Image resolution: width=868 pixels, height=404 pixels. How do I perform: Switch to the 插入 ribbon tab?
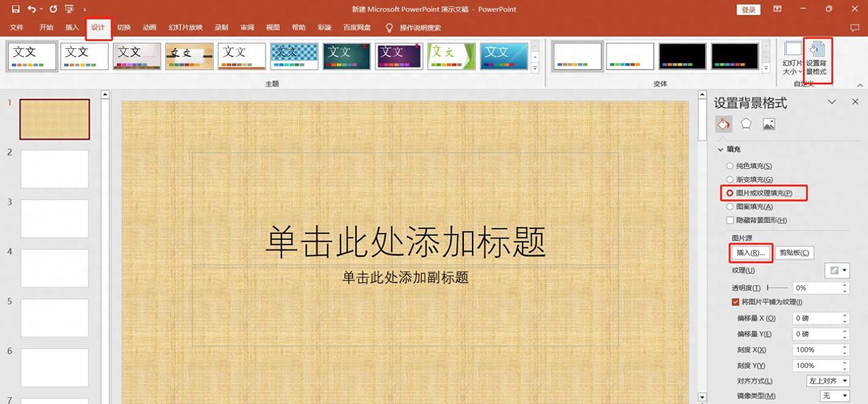point(71,28)
